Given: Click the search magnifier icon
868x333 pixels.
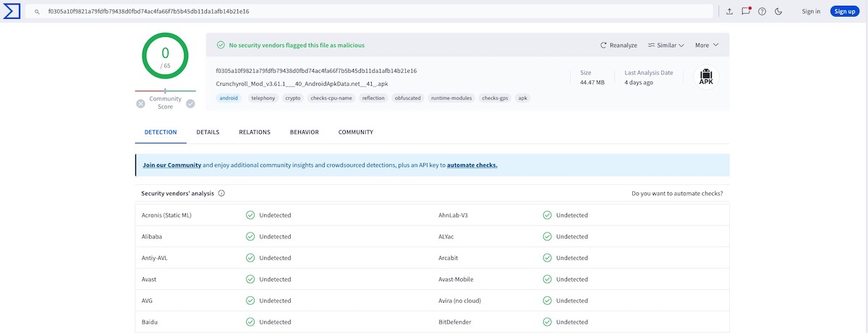Looking at the screenshot, I should click(37, 12).
